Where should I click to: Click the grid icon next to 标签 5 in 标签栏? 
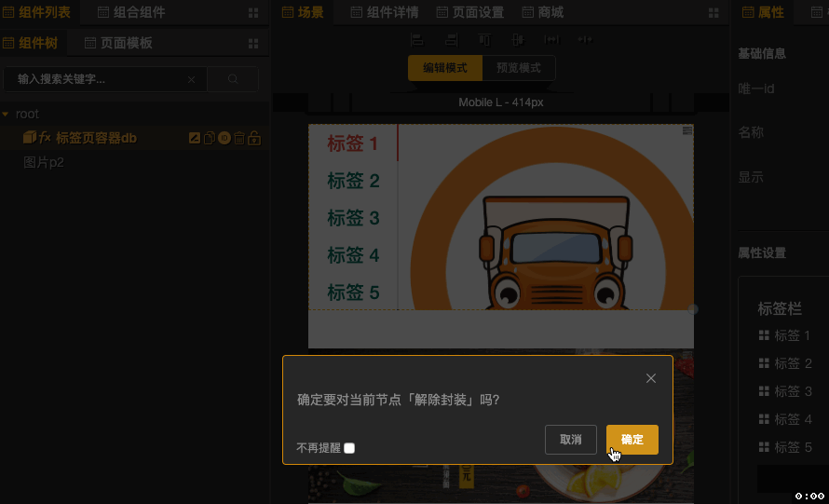coord(764,447)
